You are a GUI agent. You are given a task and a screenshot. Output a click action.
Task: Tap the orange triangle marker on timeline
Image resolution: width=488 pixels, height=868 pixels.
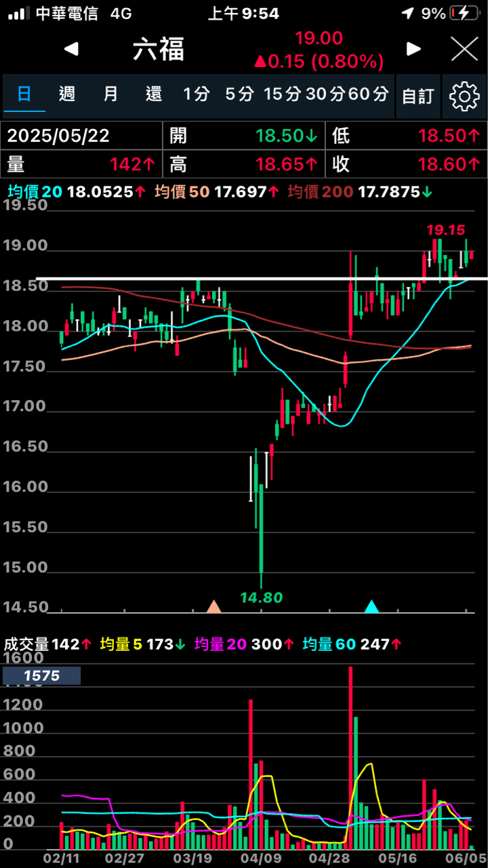click(214, 606)
